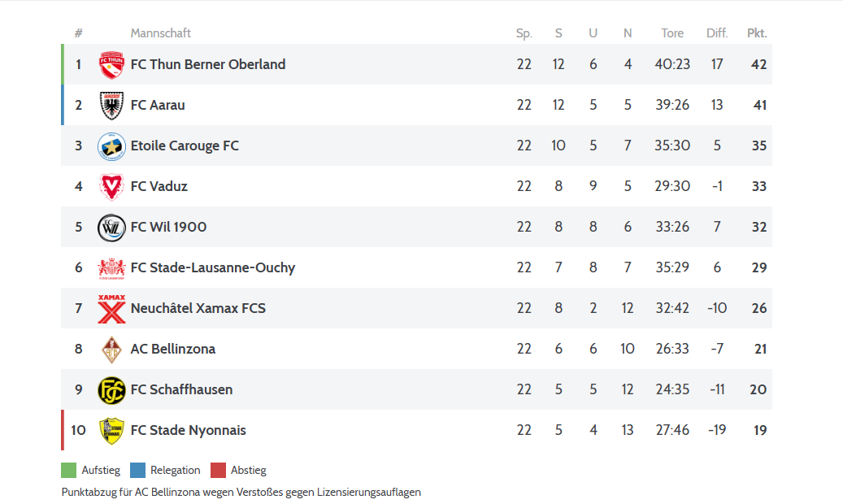This screenshot has height=504, width=843.
Task: Click the FC Aarau eagle crest
Action: [x=111, y=106]
